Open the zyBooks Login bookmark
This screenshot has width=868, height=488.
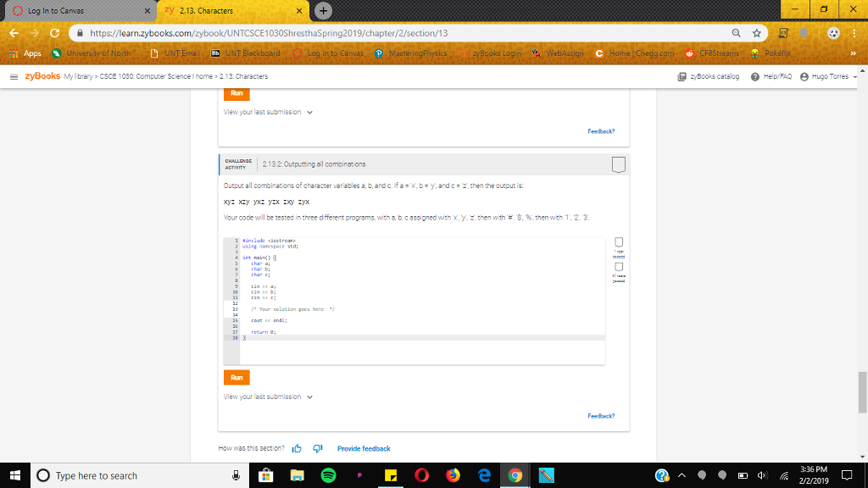(490, 53)
